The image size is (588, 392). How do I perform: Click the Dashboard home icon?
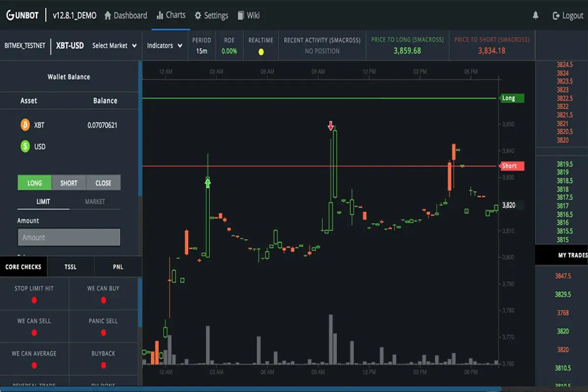tap(107, 15)
